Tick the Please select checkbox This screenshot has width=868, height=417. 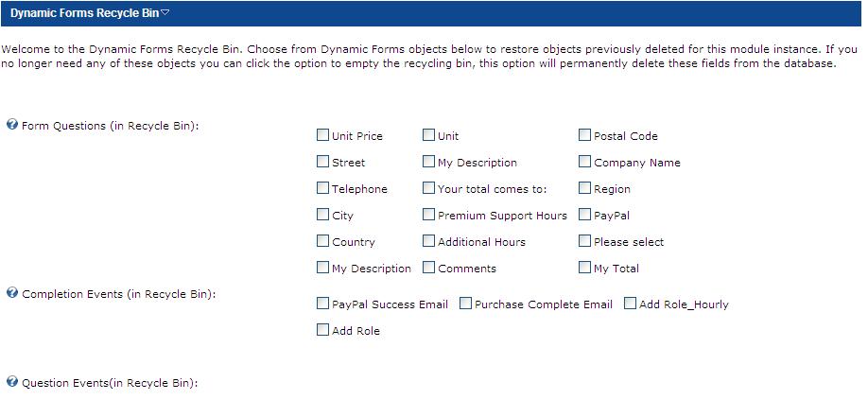pos(584,241)
